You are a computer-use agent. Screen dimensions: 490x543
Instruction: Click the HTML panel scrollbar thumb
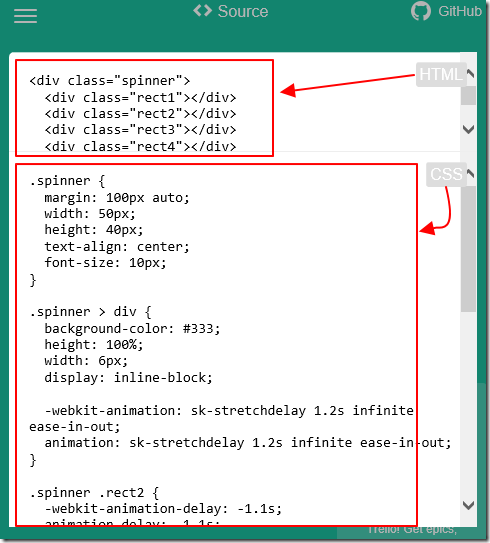468,96
